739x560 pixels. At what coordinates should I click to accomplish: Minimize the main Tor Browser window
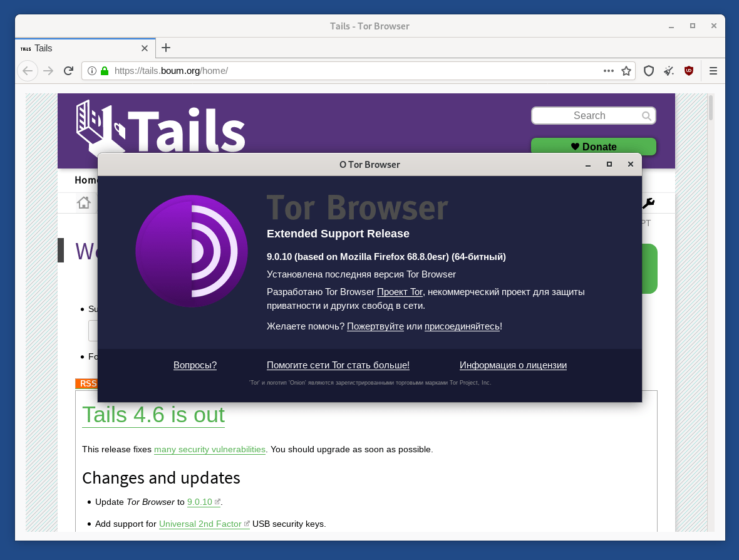point(671,26)
